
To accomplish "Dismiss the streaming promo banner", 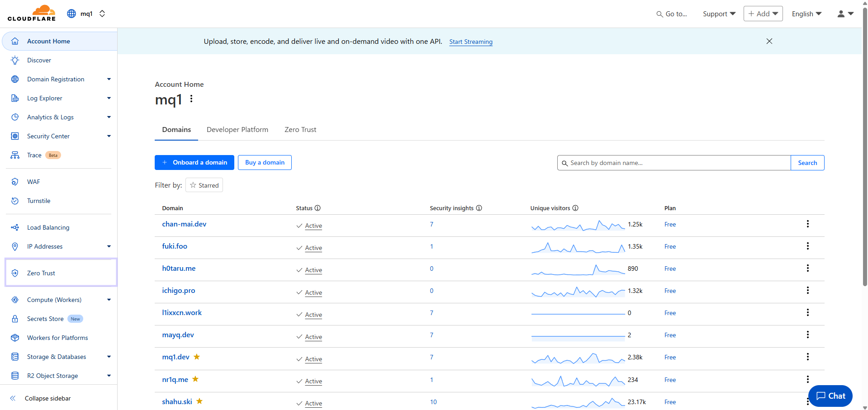I will point(769,41).
